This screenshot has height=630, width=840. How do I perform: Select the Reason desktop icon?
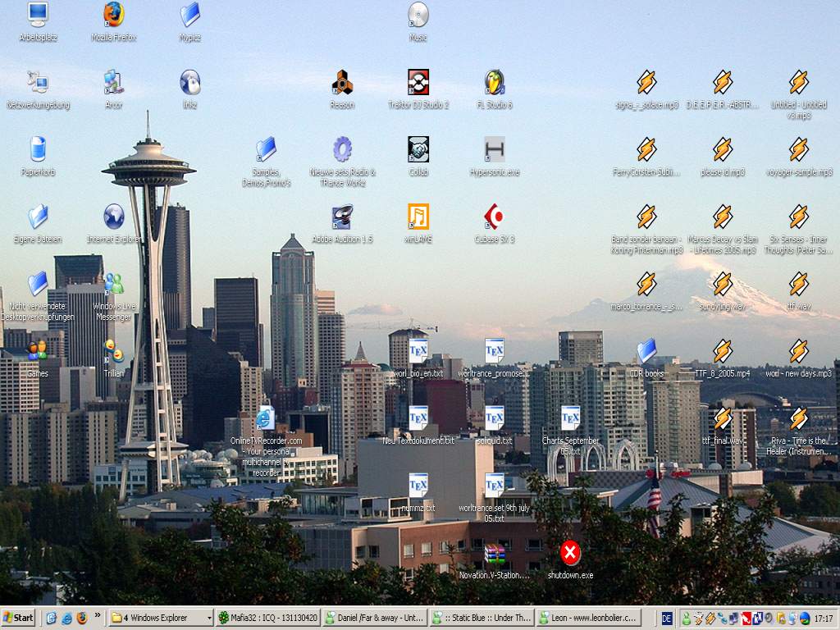(342, 82)
